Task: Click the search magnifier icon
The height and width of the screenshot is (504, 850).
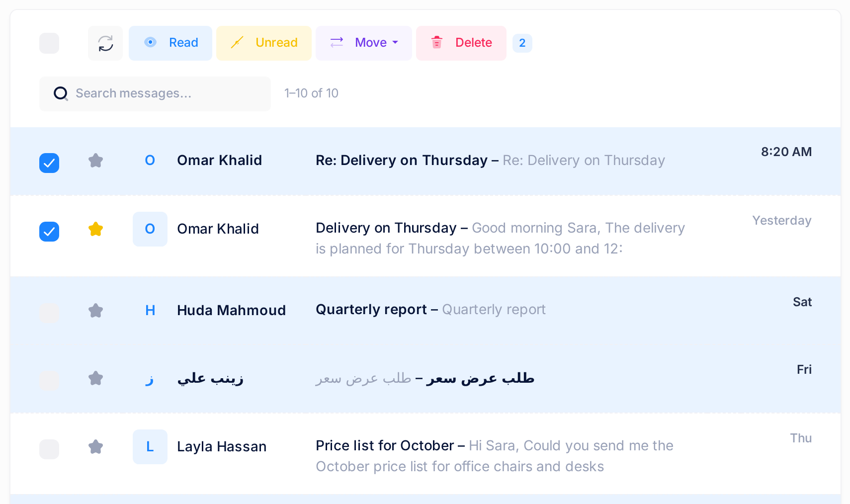Action: (61, 93)
